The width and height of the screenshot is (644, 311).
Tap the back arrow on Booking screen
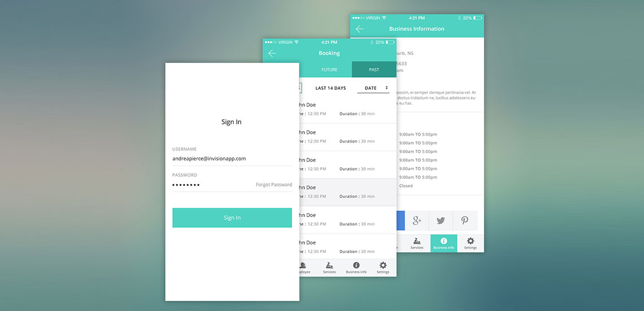click(272, 53)
